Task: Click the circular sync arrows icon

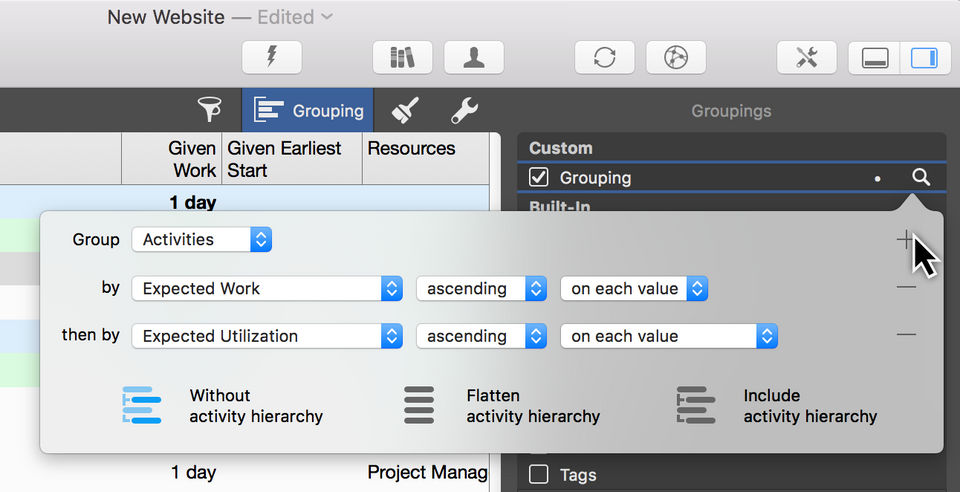Action: 604,57
